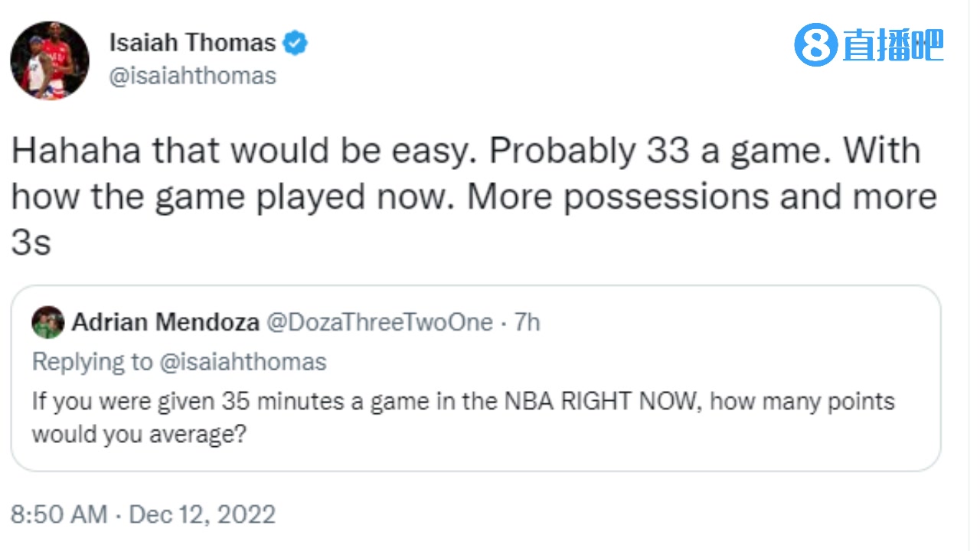Click Adrian Mendoza's avatar in quoted tweet
This screenshot has height=551, width=980.
pyautogui.click(x=47, y=322)
